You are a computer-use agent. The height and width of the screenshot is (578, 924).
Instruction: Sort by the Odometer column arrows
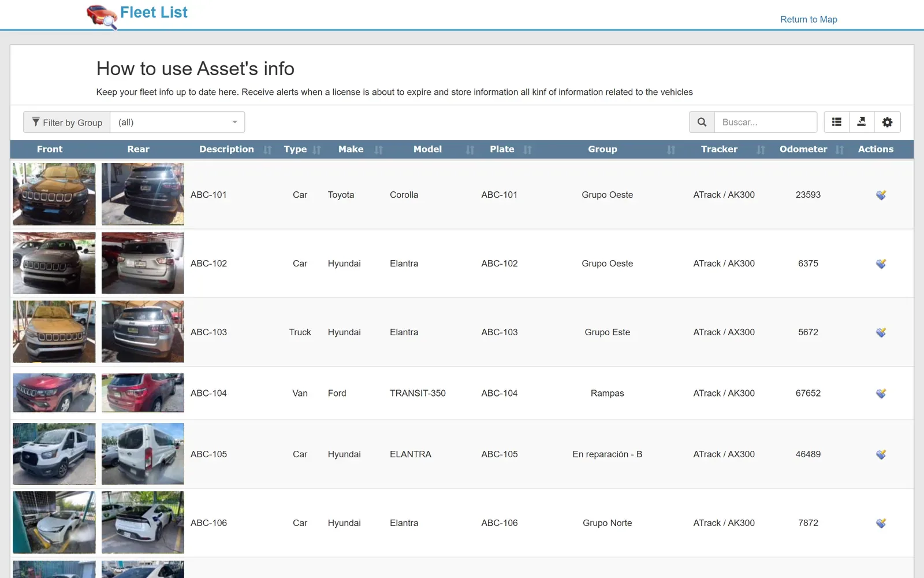[x=840, y=150]
